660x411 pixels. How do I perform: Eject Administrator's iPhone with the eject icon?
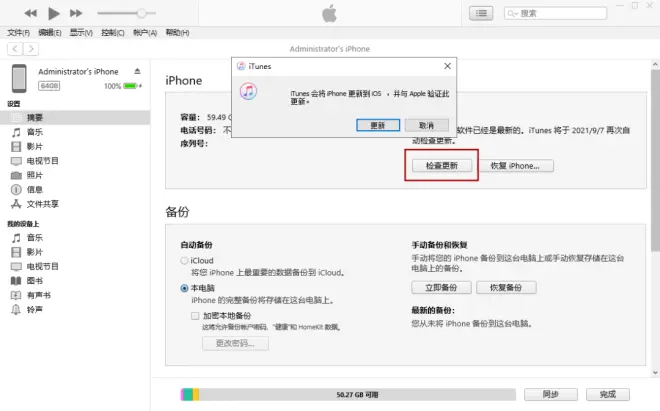click(x=137, y=71)
